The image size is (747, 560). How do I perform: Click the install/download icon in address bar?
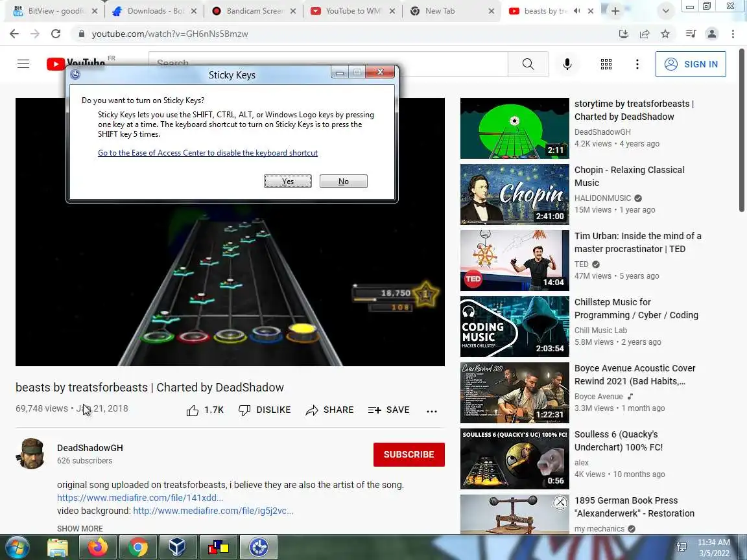(623, 34)
